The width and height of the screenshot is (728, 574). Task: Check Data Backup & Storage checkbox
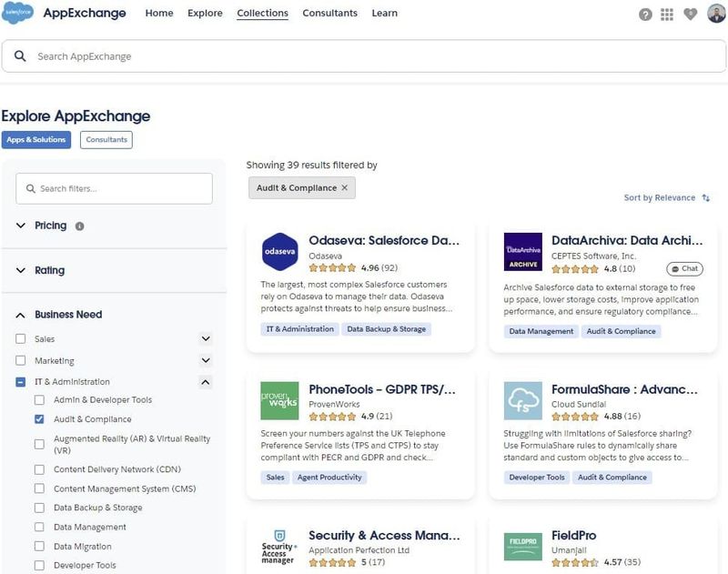point(39,508)
